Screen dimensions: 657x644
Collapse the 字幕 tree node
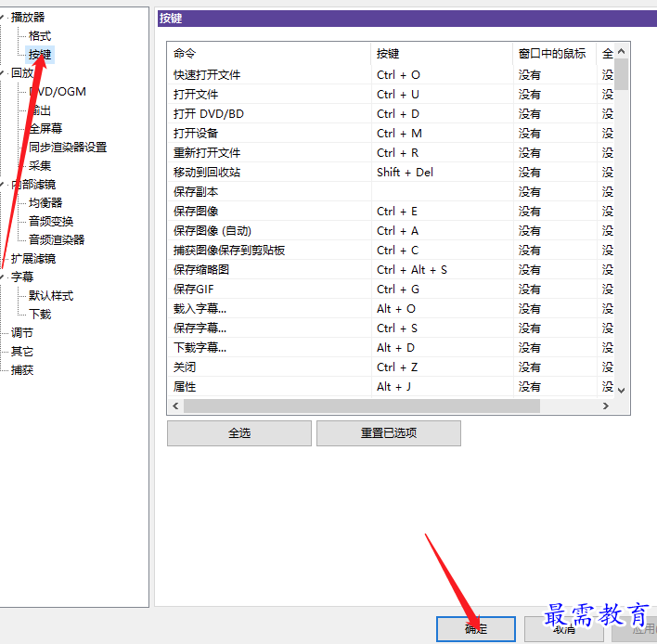pos(2,277)
